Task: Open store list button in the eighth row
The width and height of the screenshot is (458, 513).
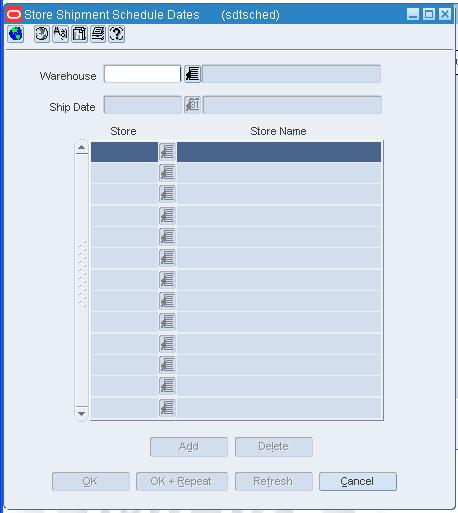Action: coord(167,301)
